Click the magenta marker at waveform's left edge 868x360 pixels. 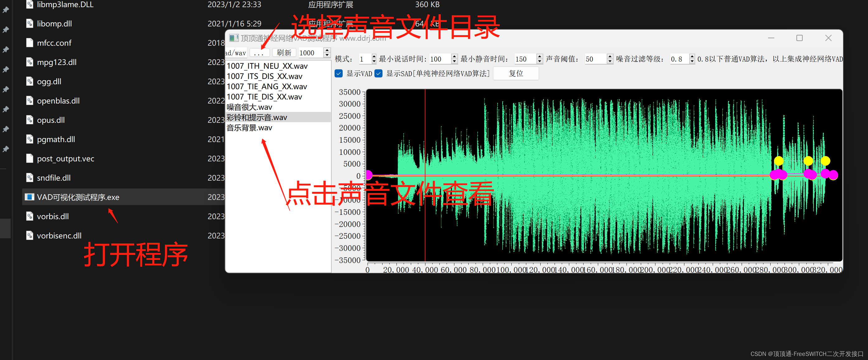click(369, 175)
